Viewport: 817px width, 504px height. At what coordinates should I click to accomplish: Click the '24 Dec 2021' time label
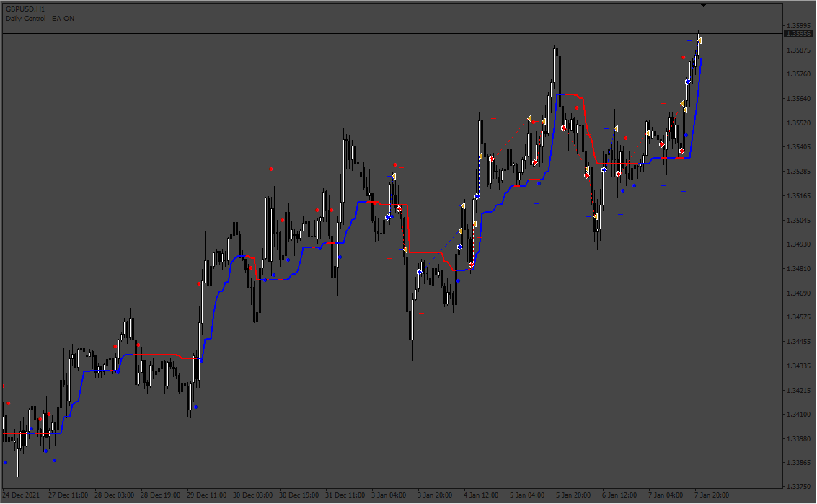[21, 495]
